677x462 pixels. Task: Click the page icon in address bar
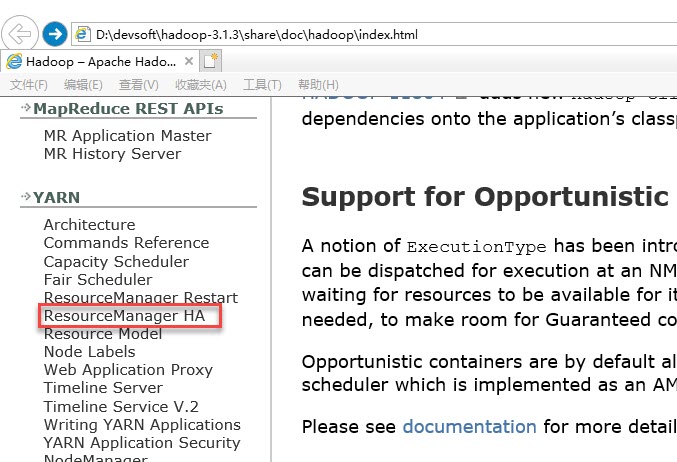coord(82,34)
